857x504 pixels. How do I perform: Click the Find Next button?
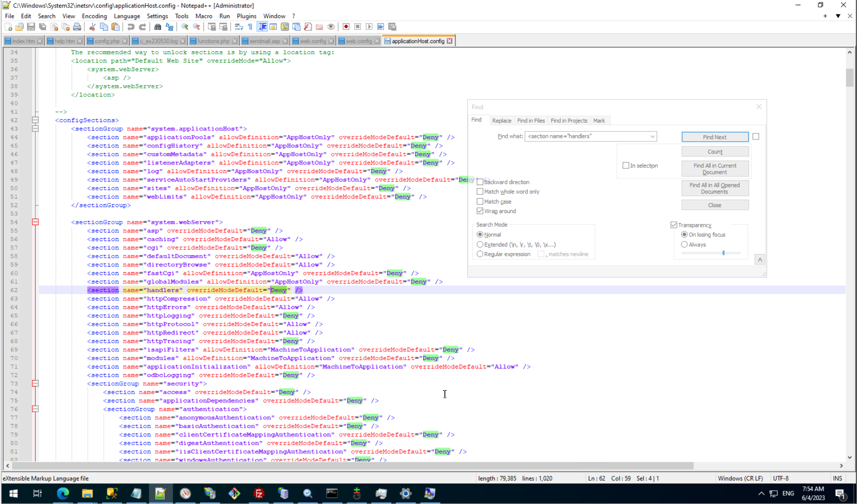tap(715, 137)
